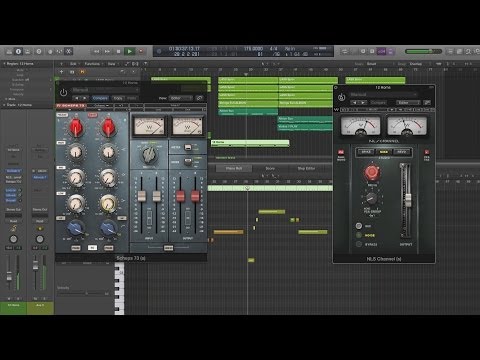Open the View Editor dropdown in Scheps 73
Screen dimensions: 480x360
[181, 98]
